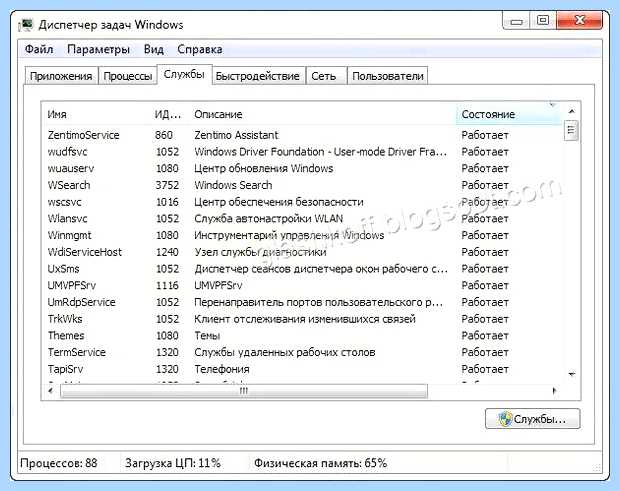Select the Wlansvc service row
Screen dimensions: 620x491
tap(302, 219)
